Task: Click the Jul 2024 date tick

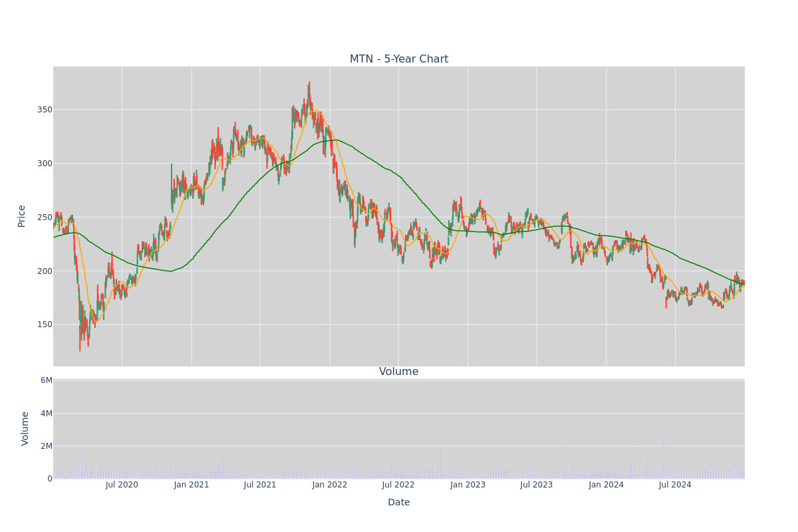Action: point(675,485)
